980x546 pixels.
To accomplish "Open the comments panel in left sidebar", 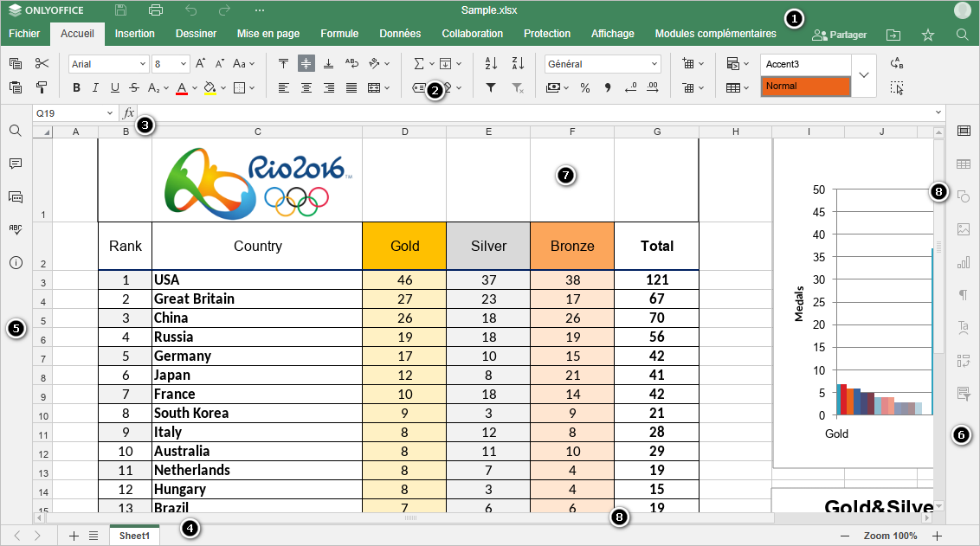I will click(x=16, y=164).
